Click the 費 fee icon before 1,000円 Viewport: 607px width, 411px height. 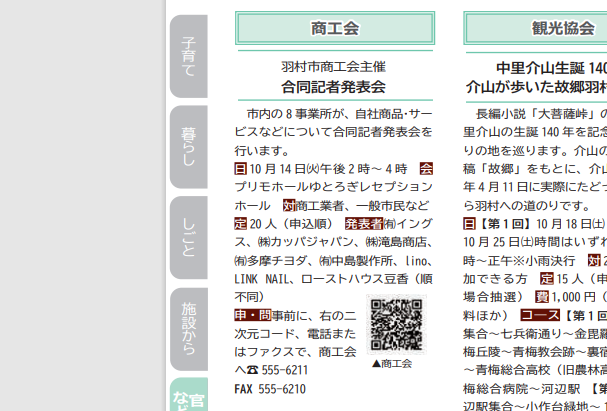[x=542, y=297]
